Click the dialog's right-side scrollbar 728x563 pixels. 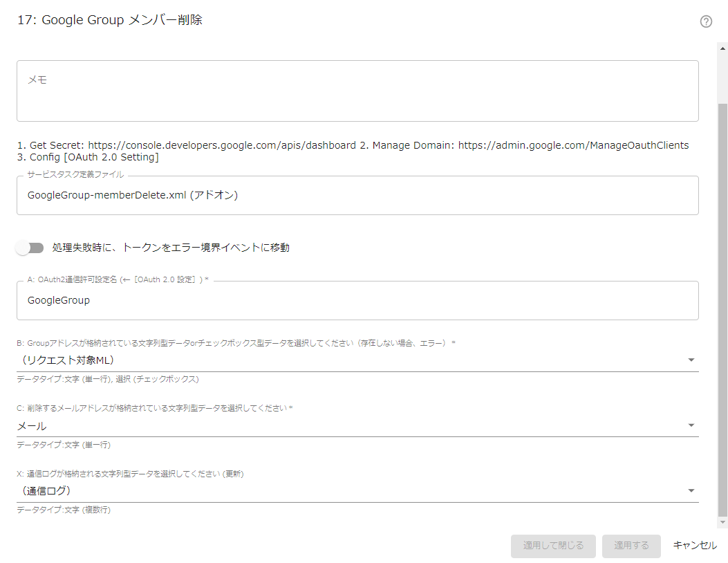[722, 277]
